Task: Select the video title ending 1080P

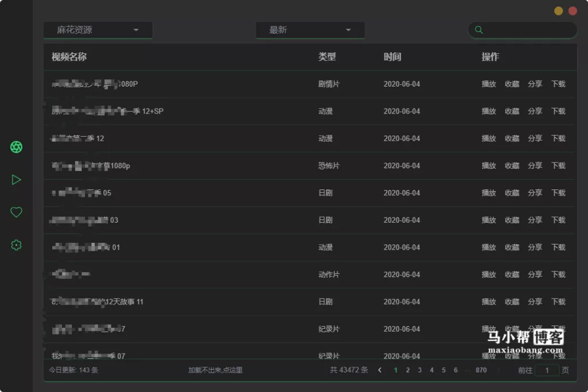Action: pyautogui.click(x=95, y=84)
